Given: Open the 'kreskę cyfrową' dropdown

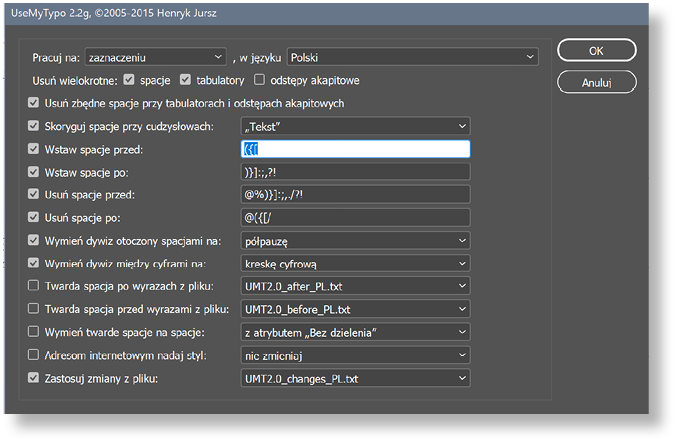Looking at the screenshot, I should [x=355, y=264].
